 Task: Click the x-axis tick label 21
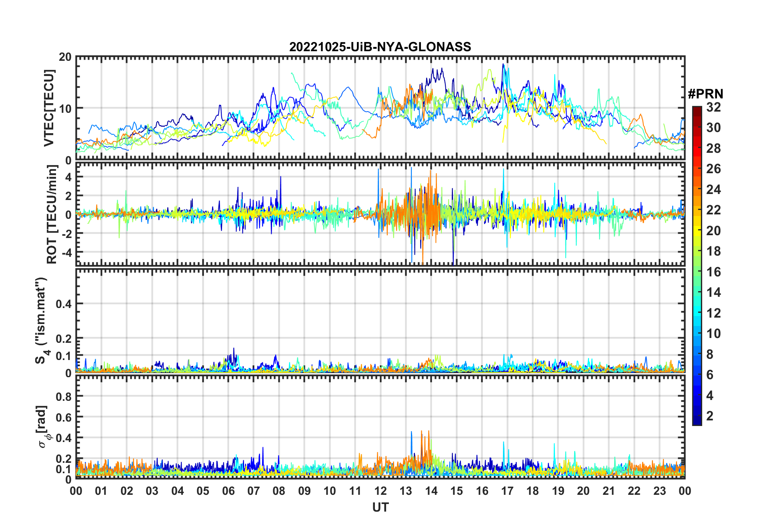pyautogui.click(x=609, y=491)
